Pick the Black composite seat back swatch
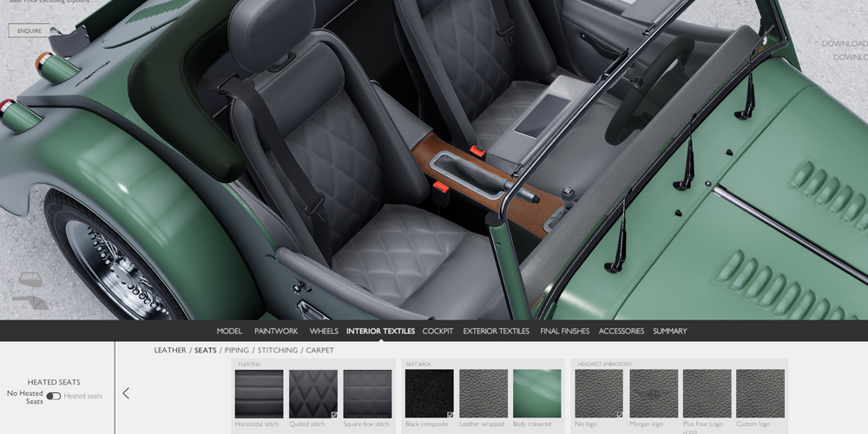Viewport: 868px width, 434px height. [429, 393]
